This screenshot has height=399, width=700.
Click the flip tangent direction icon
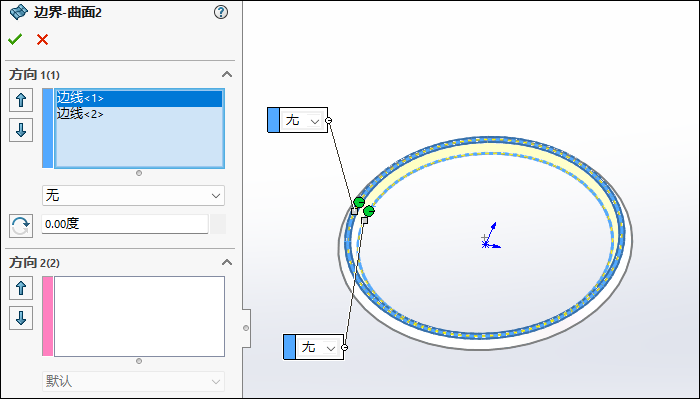[x=21, y=226]
